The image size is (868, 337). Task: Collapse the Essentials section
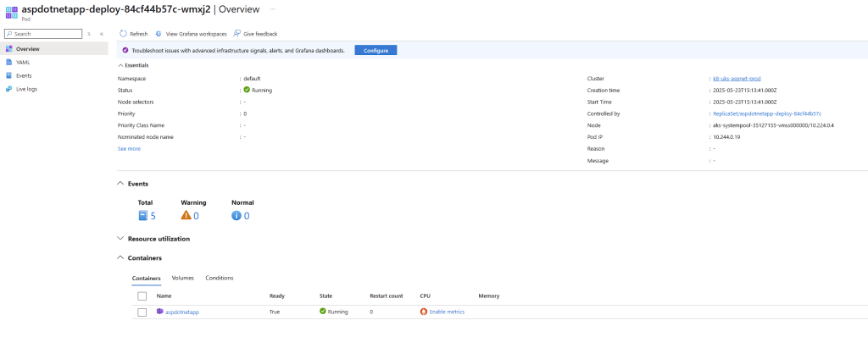(120, 65)
